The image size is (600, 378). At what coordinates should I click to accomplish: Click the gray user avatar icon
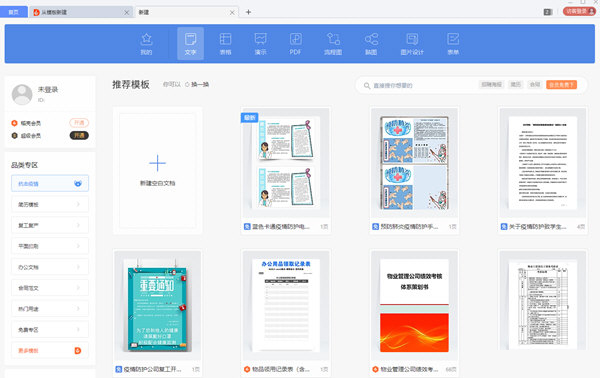(x=22, y=94)
